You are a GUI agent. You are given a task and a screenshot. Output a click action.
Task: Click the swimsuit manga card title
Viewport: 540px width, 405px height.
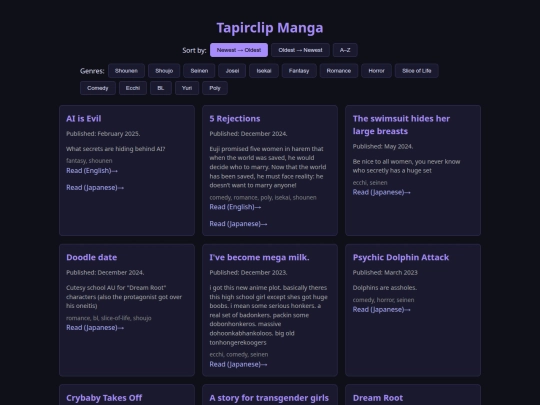(401, 125)
